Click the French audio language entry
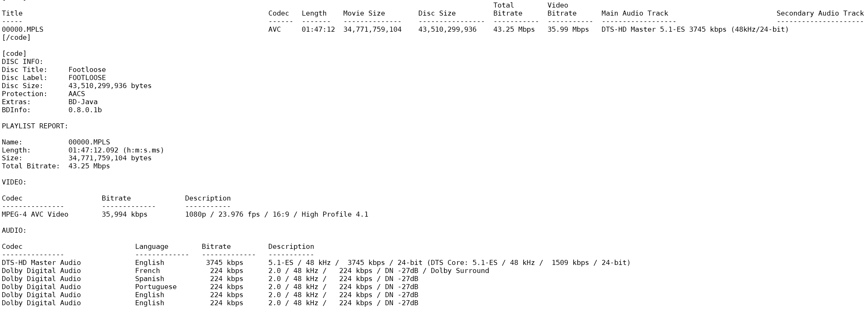This screenshot has width=868, height=312. (147, 271)
